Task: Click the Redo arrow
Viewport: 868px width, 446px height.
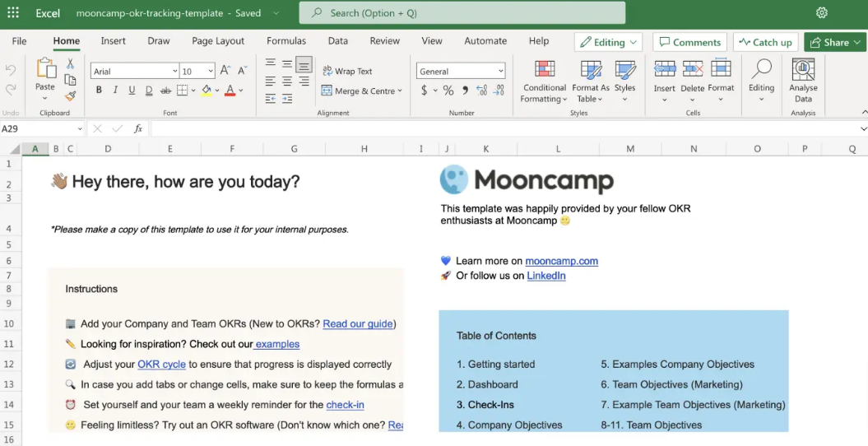Action: click(11, 89)
